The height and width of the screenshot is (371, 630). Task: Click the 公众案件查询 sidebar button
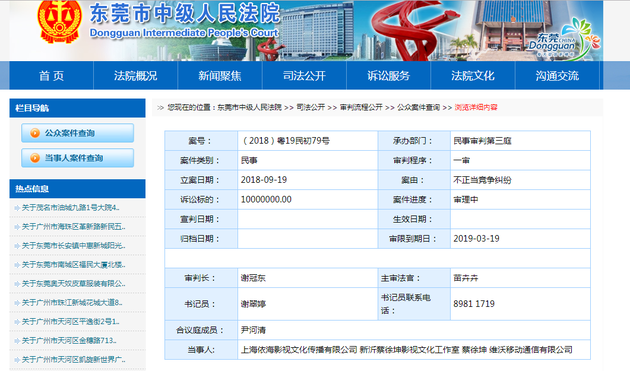coord(78,133)
